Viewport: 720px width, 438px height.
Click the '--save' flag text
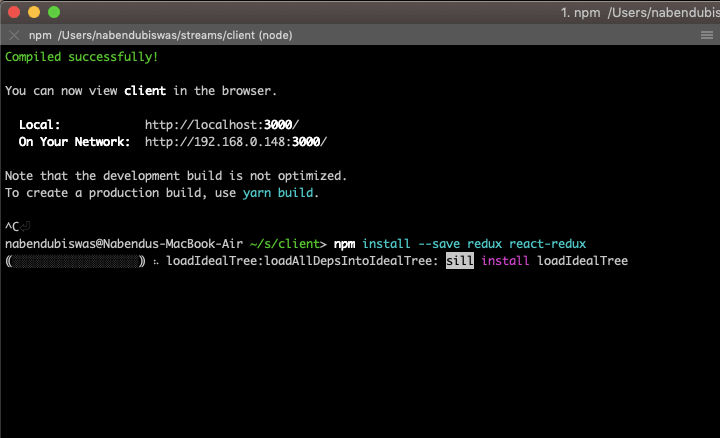[439, 244]
